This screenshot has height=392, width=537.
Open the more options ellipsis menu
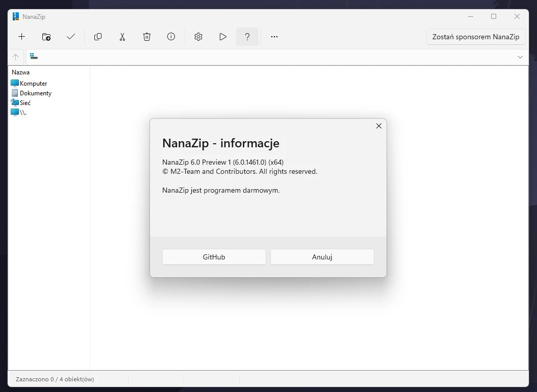coord(274,37)
